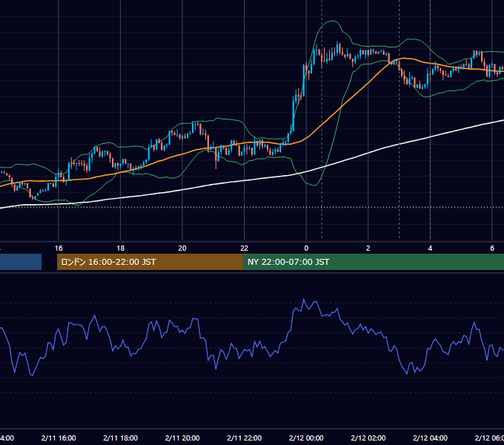This screenshot has height=445, width=504.
Task: Click the hour label 6 on the price chart axis
Action: [492, 248]
